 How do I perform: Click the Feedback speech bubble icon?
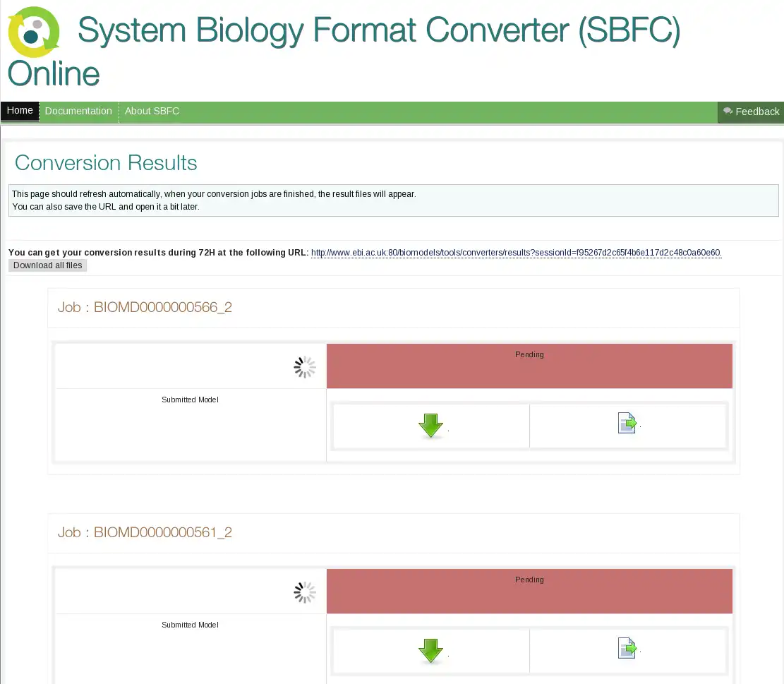tap(728, 111)
